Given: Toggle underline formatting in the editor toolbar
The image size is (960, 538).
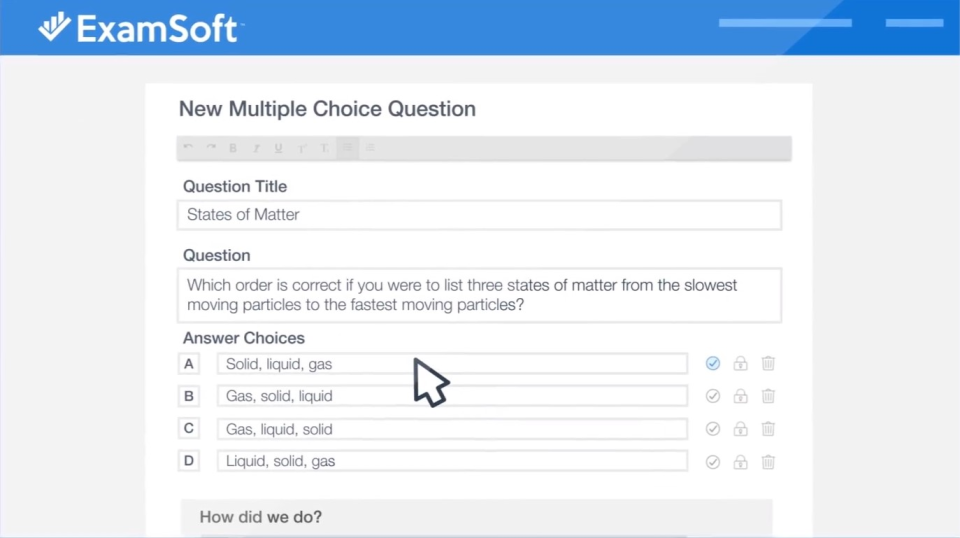Looking at the screenshot, I should coord(278,148).
